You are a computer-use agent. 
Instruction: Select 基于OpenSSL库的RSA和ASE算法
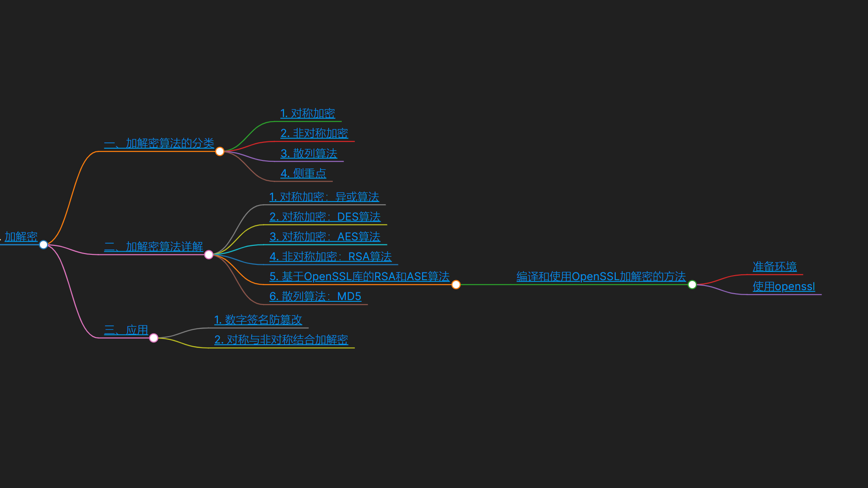tap(359, 276)
